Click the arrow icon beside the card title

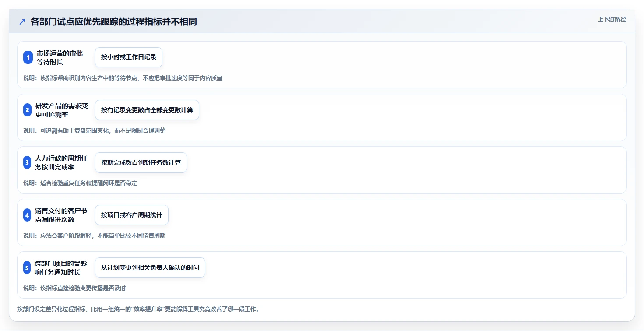22,22
